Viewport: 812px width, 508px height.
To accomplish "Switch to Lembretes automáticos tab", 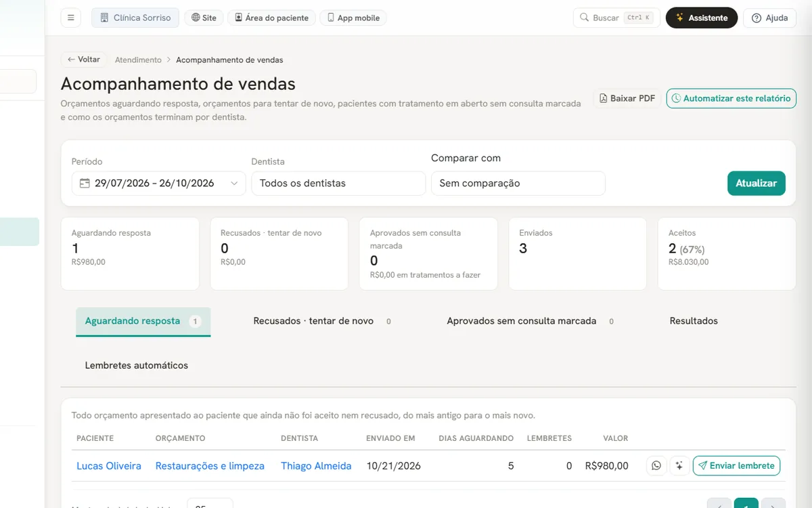I will coord(137,365).
